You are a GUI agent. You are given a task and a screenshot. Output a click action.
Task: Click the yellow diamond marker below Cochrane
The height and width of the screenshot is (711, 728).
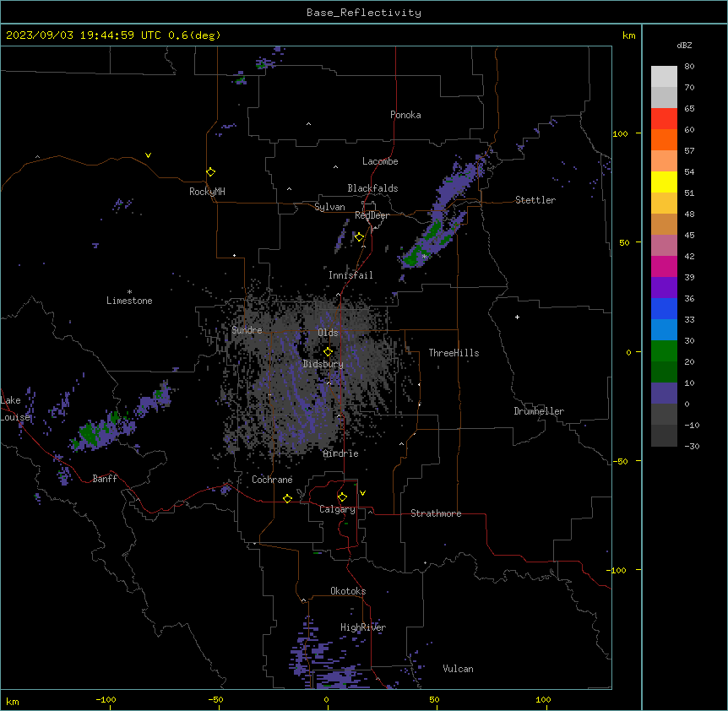(287, 498)
